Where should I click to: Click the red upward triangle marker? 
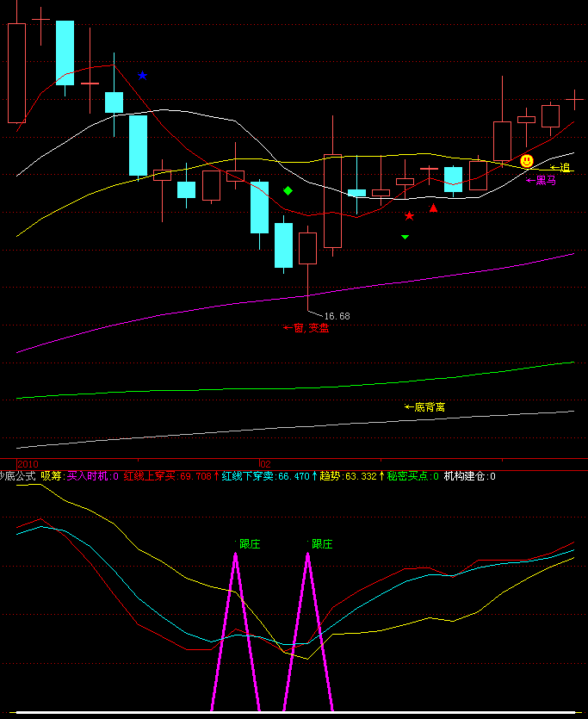point(434,208)
